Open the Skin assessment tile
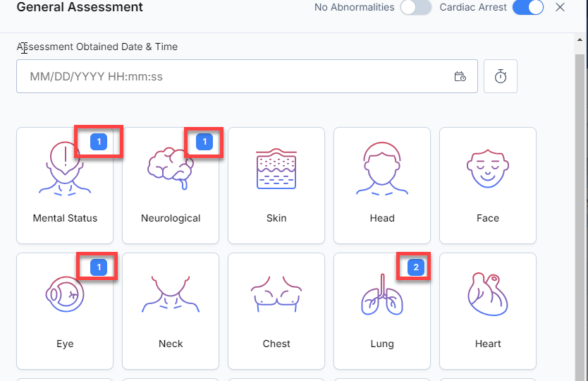 [x=276, y=186]
